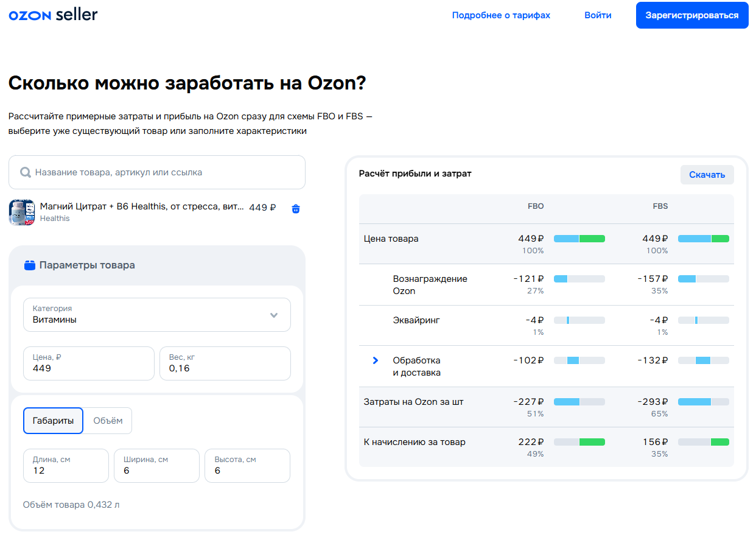Click the FBO commission value -121 ₽
Screen dimensions: 756x540
[529, 279]
